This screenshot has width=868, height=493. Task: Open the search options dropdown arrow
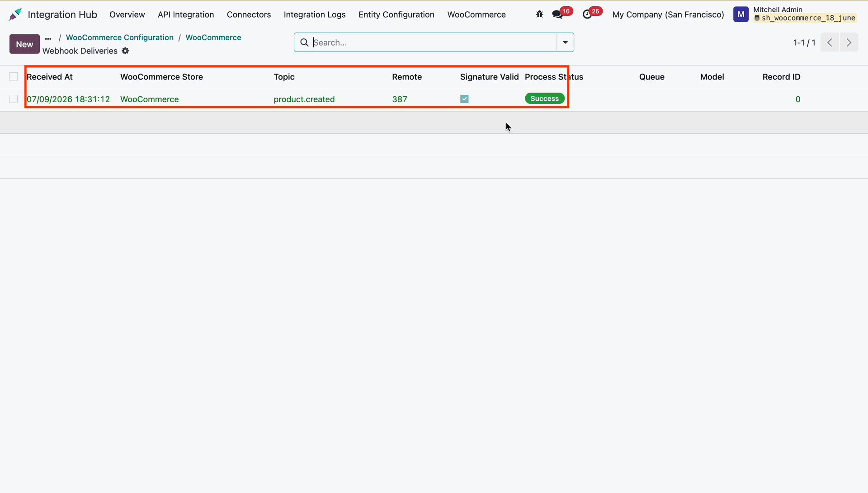(x=565, y=42)
